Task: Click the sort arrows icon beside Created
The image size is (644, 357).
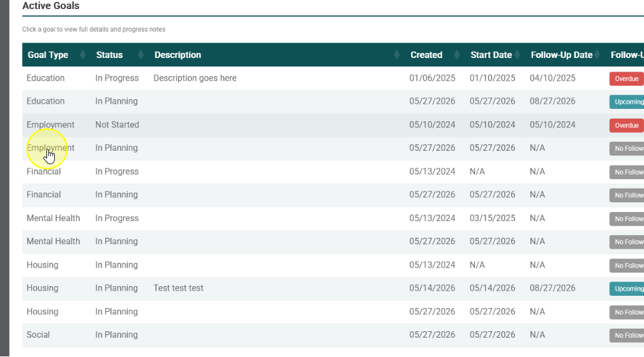Action: 457,55
